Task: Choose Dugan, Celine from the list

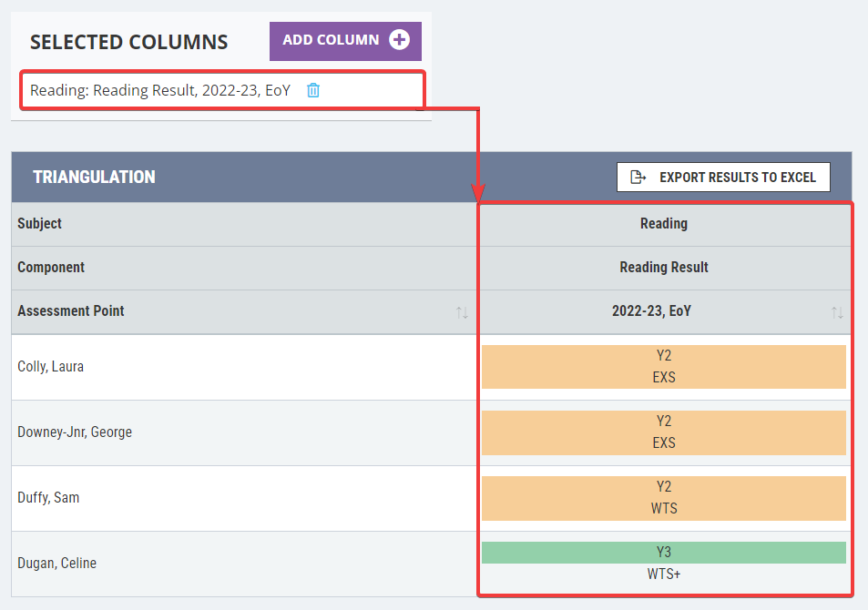Action: pyautogui.click(x=56, y=564)
